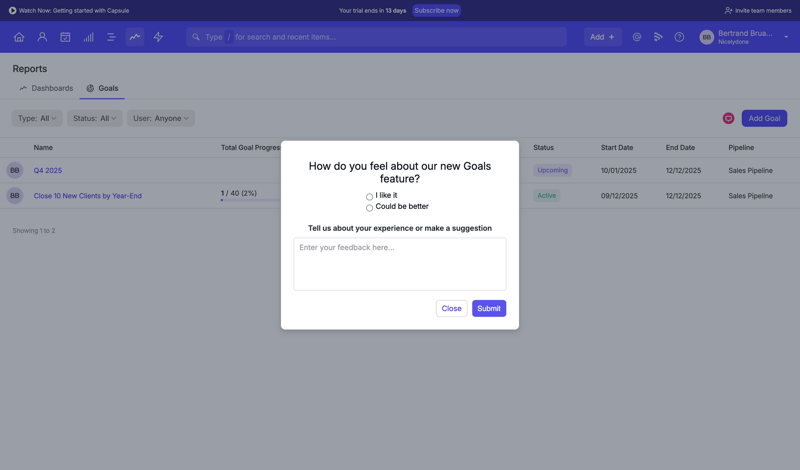800x470 pixels.
Task: Open the Add + menu
Action: [x=603, y=37]
